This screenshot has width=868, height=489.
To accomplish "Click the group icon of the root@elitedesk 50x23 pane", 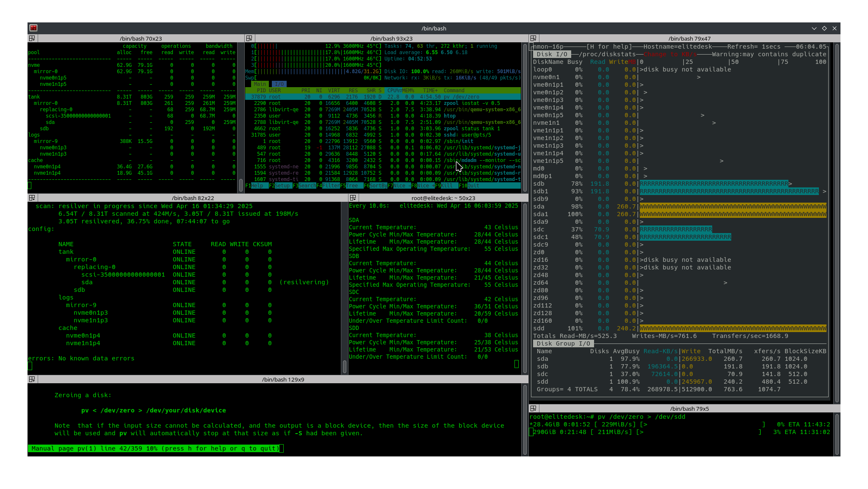I will click(353, 198).
